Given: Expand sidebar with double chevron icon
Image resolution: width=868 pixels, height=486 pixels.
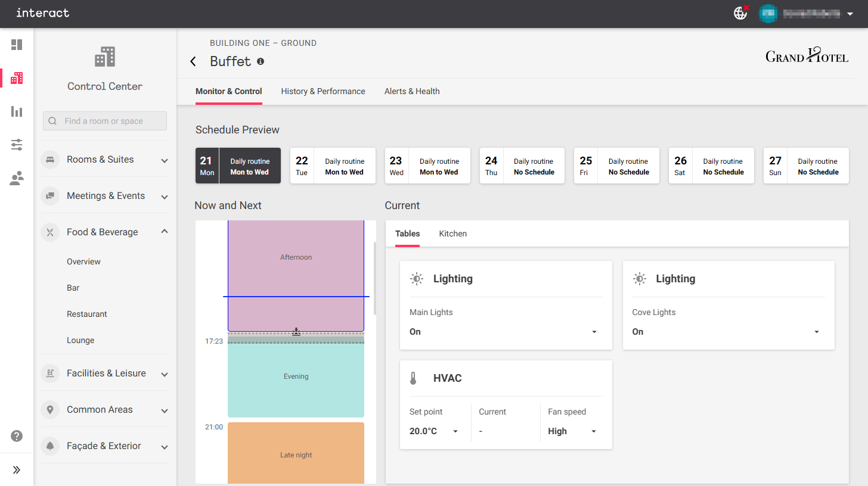Looking at the screenshot, I should tap(17, 470).
